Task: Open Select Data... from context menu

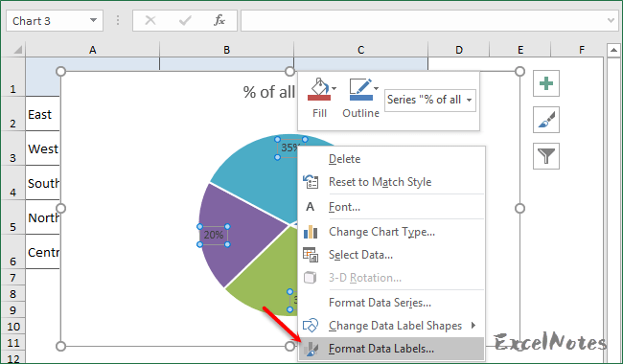Action: pos(391,255)
